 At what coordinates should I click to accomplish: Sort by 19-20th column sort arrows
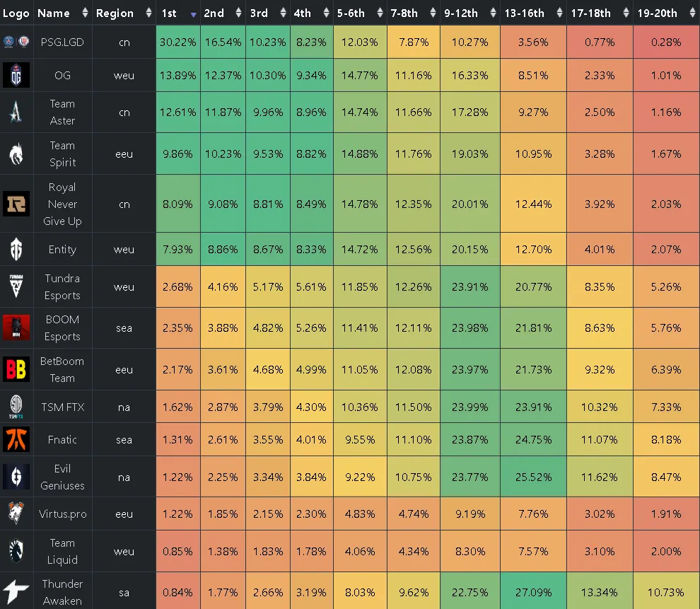(692, 13)
